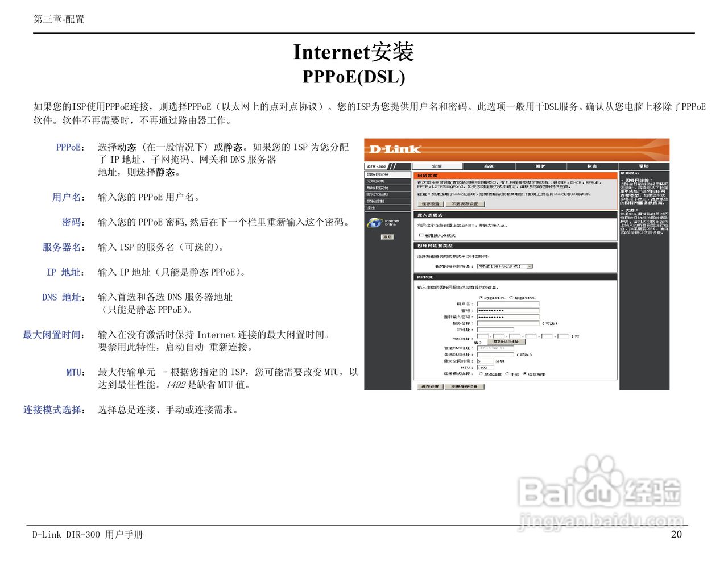Click the first MAC地址 octet field

(x=483, y=336)
